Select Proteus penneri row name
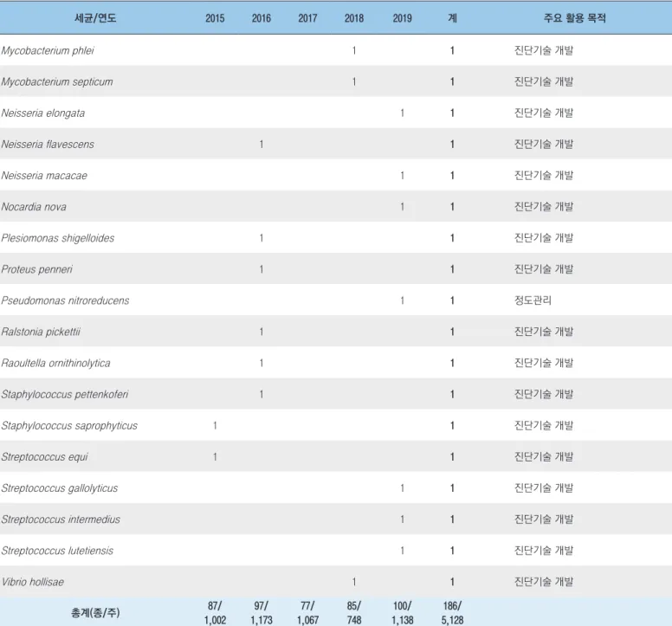672x626 pixels. tap(37, 269)
